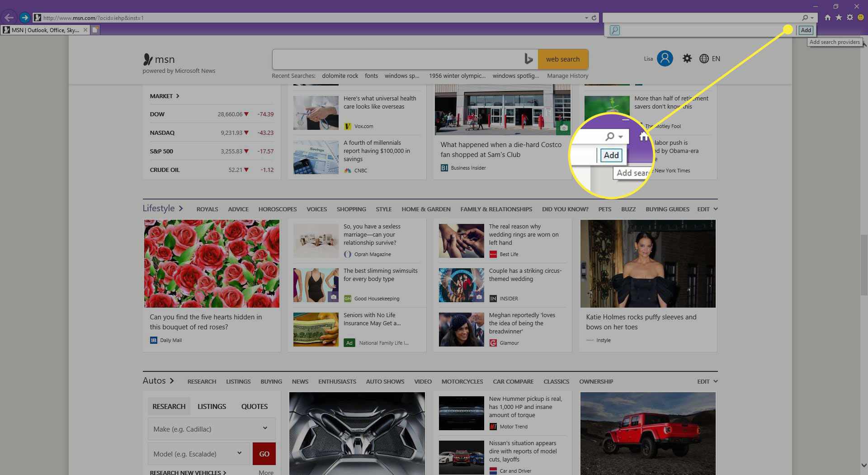Viewport: 868px width, 475px height.
Task: Select the search provider icon in dropdown
Action: pos(615,30)
